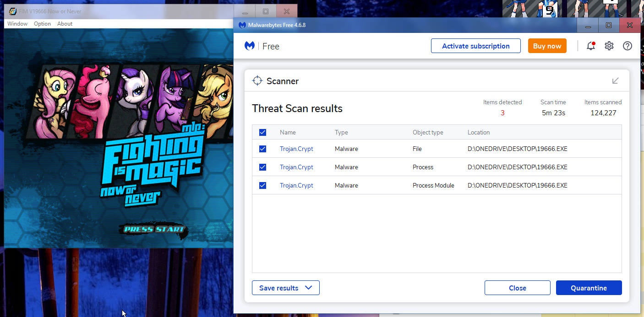Viewport: 644px width, 317px height.
Task: Toggle the select-all checkbox in header
Action: coord(262,132)
